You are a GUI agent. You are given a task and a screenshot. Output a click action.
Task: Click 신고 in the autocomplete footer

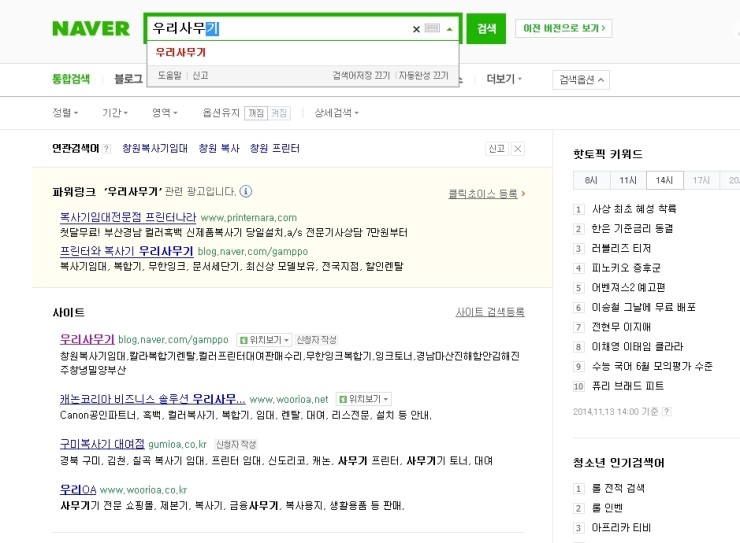pos(200,75)
